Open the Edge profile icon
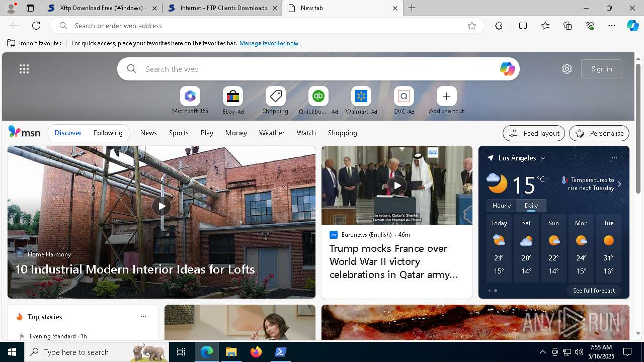The height and width of the screenshot is (362, 644). [x=11, y=8]
